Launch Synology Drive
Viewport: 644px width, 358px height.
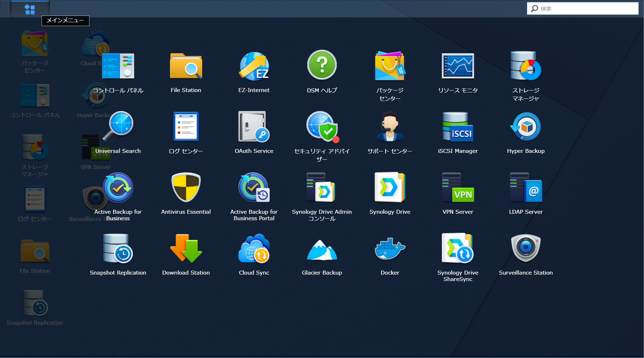[x=390, y=194]
